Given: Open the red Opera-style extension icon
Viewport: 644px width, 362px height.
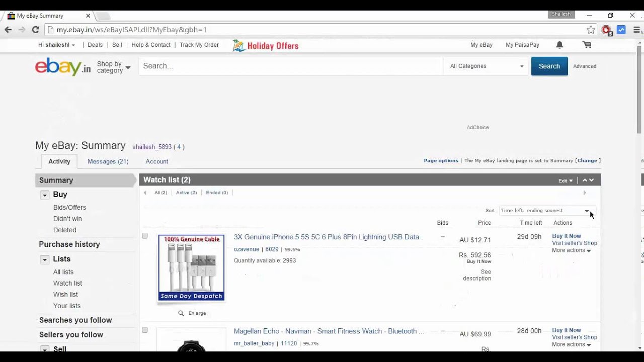Looking at the screenshot, I should 606,30.
